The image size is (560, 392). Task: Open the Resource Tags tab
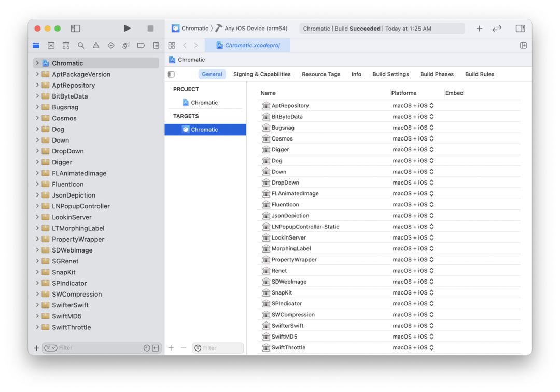(321, 74)
